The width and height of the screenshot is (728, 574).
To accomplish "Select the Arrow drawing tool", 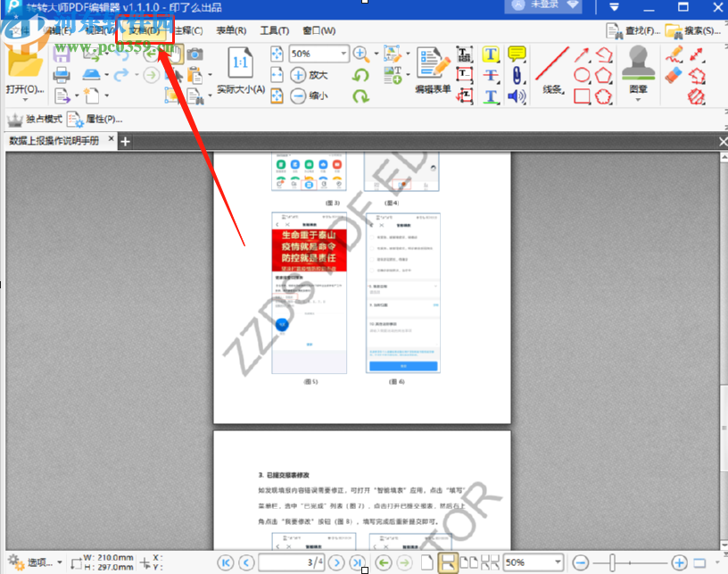I will (582, 54).
